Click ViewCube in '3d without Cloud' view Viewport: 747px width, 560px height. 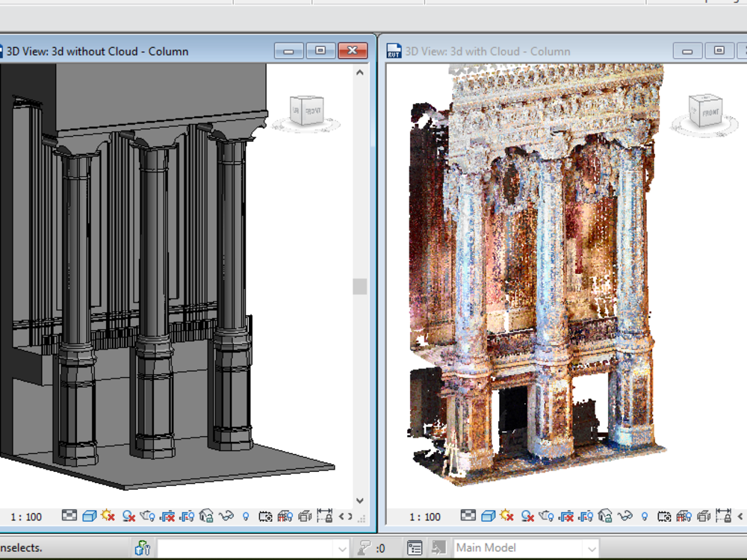click(x=306, y=111)
